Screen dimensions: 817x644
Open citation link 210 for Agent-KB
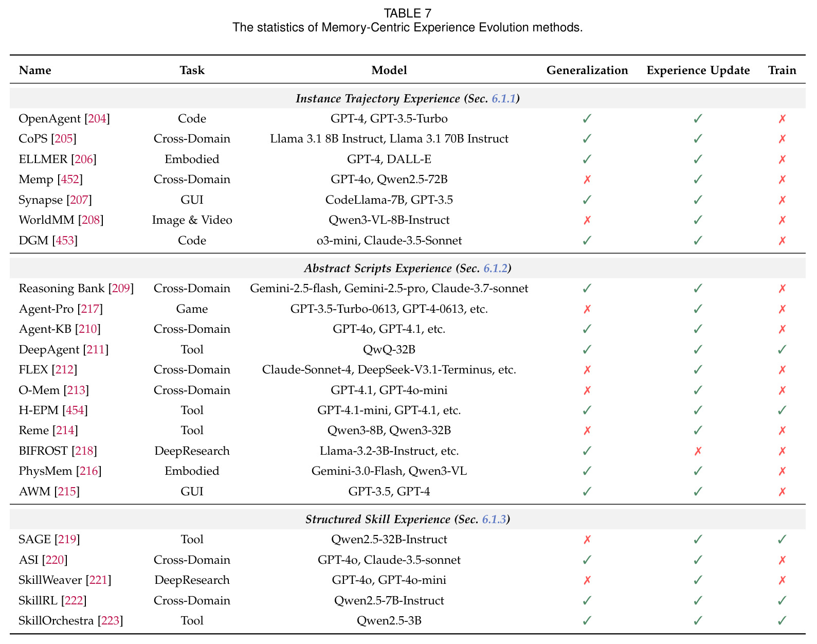[88, 329]
